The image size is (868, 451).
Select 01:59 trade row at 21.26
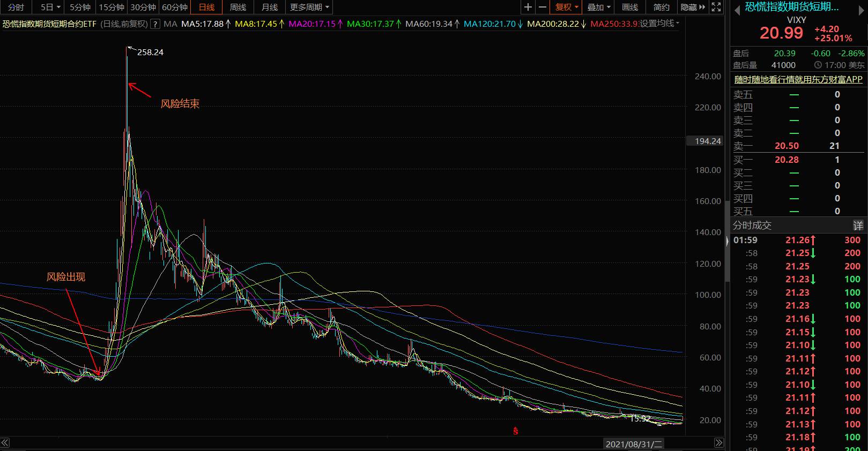[x=797, y=240]
